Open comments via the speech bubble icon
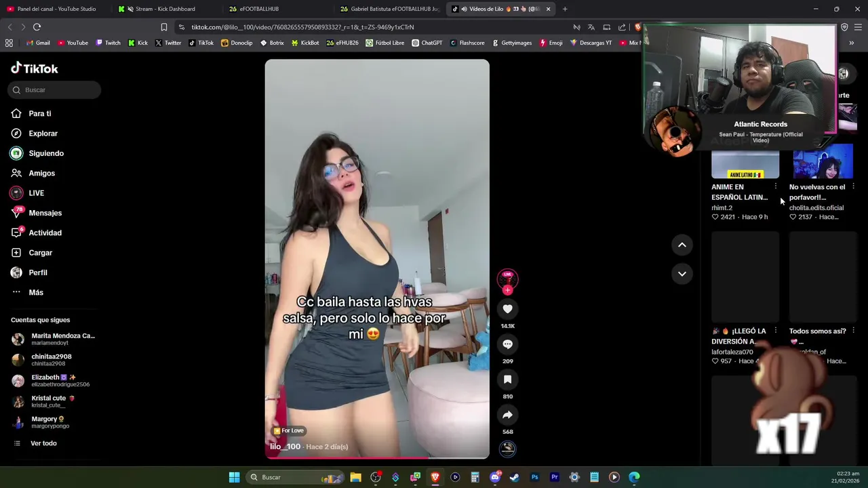The width and height of the screenshot is (868, 488). (507, 344)
